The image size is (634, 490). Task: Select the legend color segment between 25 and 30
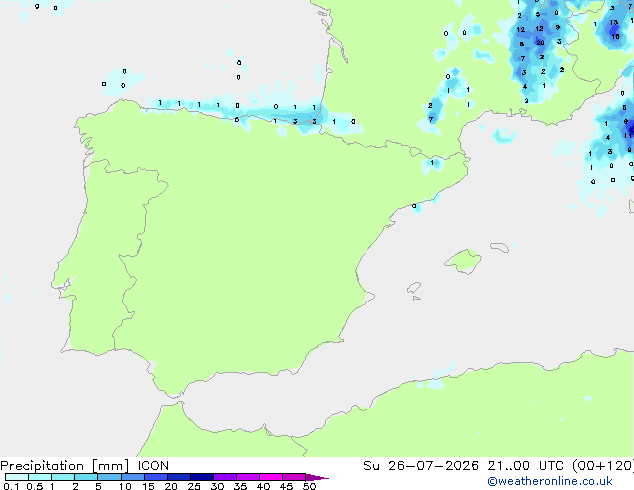click(x=202, y=477)
